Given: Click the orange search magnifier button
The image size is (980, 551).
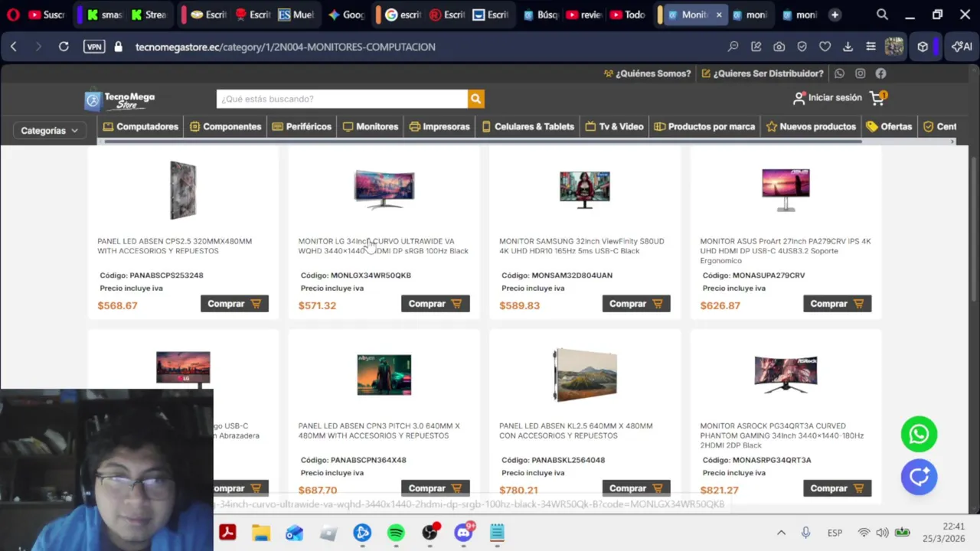Looking at the screenshot, I should (x=476, y=99).
